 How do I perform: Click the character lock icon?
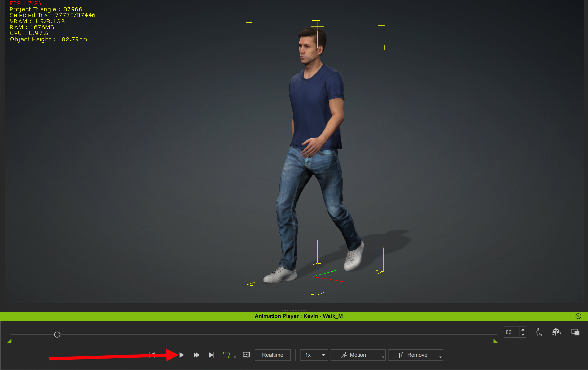539,332
